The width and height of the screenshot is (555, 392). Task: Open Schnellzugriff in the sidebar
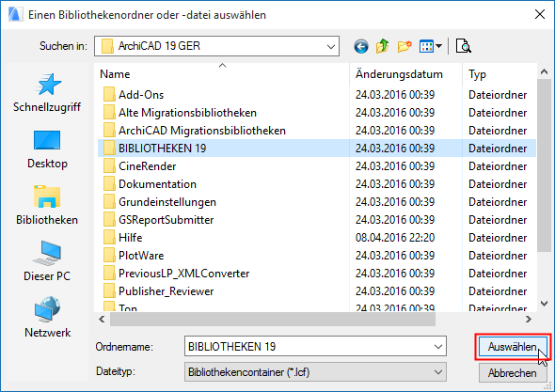[47, 93]
